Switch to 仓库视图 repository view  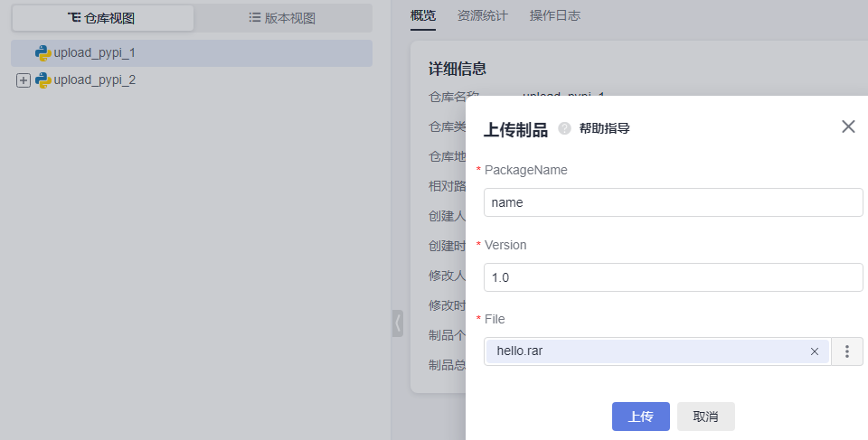(x=102, y=18)
